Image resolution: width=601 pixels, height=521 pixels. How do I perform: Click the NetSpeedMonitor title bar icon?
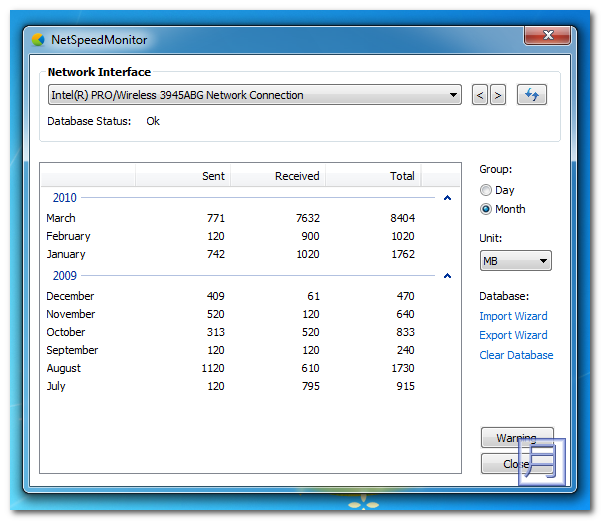pyautogui.click(x=38, y=40)
